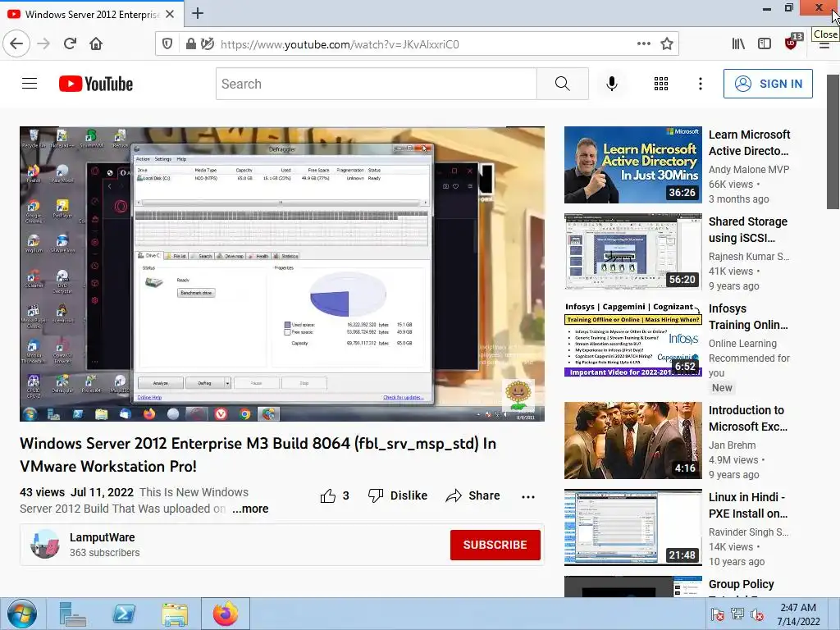
Task: Open the Windows Start menu
Action: (22, 614)
